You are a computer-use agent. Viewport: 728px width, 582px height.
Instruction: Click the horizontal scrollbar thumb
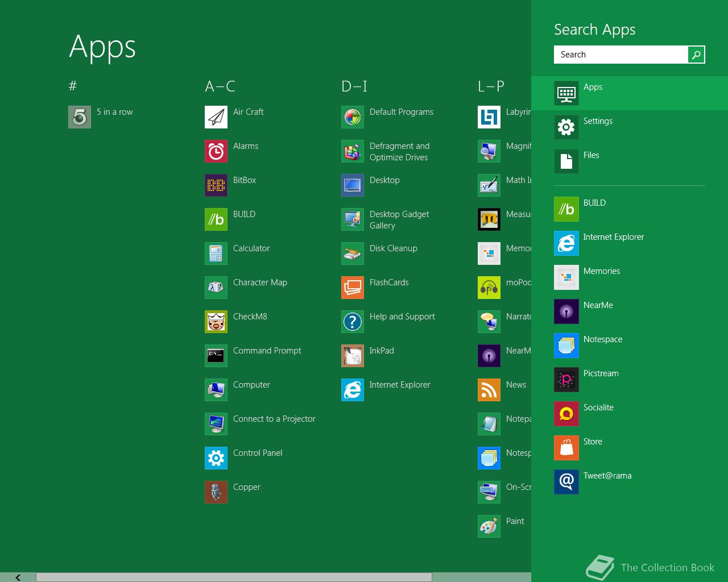coord(234,577)
